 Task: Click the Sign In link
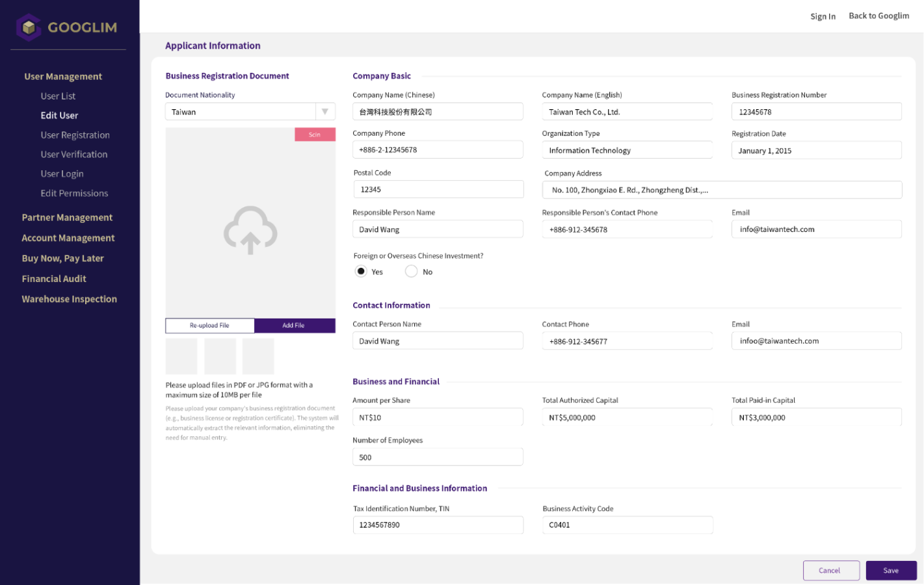pos(823,16)
